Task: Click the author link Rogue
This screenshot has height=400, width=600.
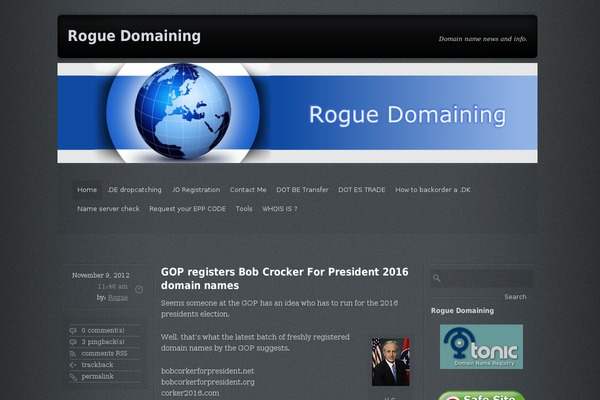Action: [118, 297]
